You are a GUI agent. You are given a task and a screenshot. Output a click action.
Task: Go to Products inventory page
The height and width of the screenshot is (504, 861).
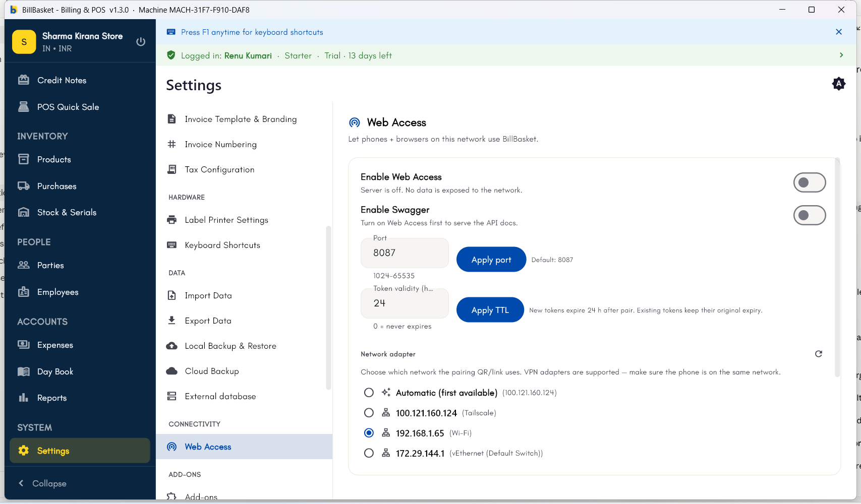tap(80, 159)
